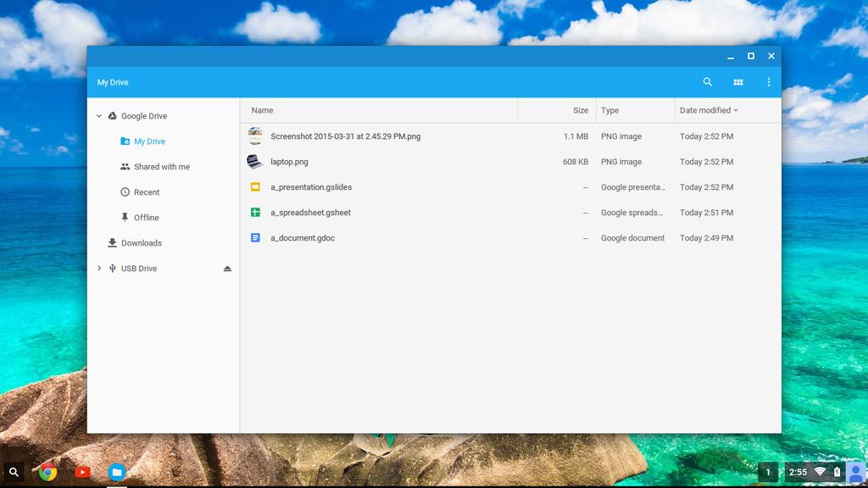The height and width of the screenshot is (488, 868).
Task: Maximize the Files window
Action: (751, 56)
